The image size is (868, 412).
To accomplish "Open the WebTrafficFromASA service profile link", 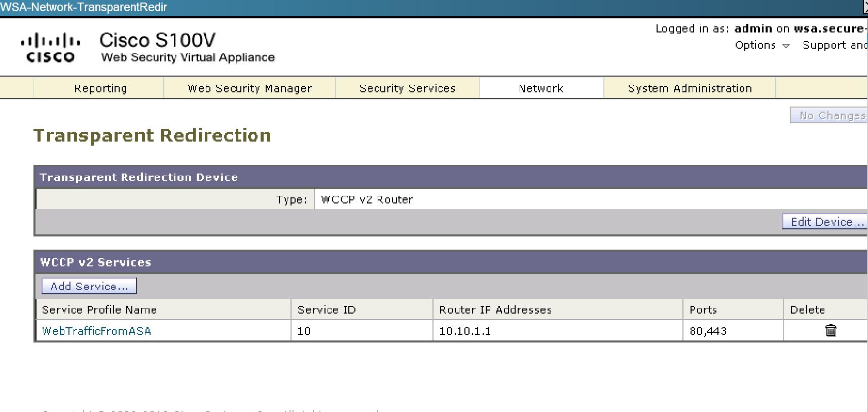I will tap(96, 331).
